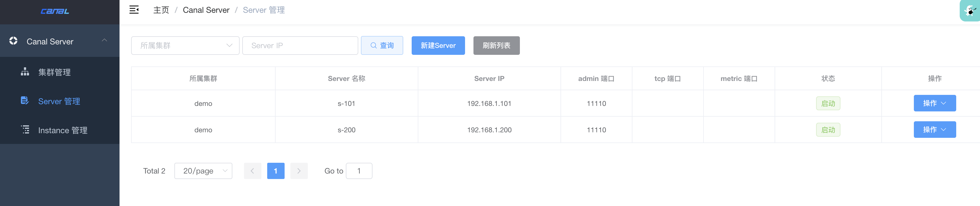Click the s-200 server name cell

coord(346,129)
